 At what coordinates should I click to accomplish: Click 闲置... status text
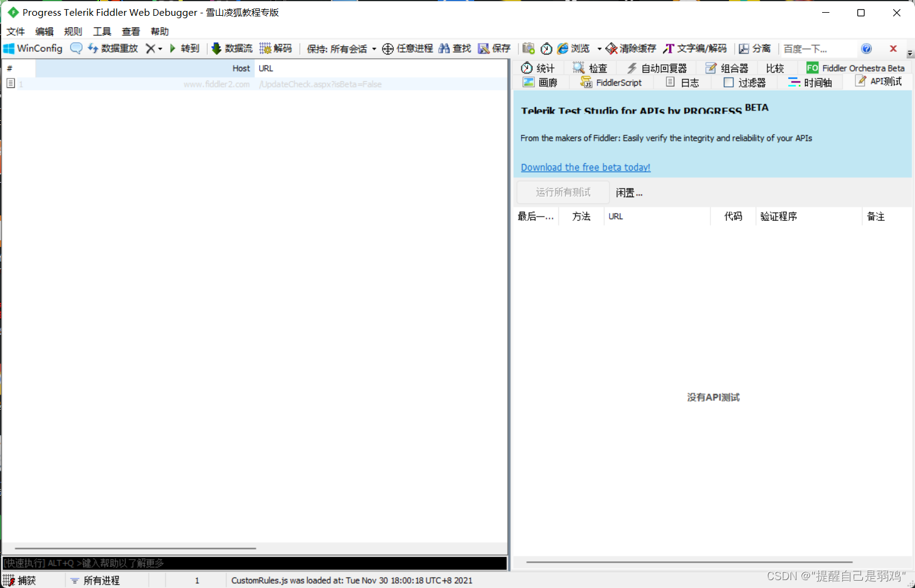pyautogui.click(x=629, y=193)
